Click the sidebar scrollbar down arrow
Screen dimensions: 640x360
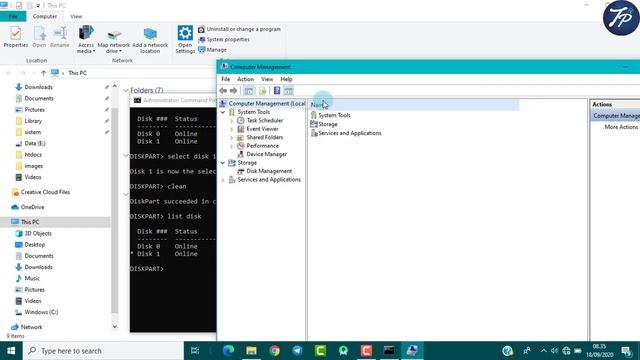(115, 327)
